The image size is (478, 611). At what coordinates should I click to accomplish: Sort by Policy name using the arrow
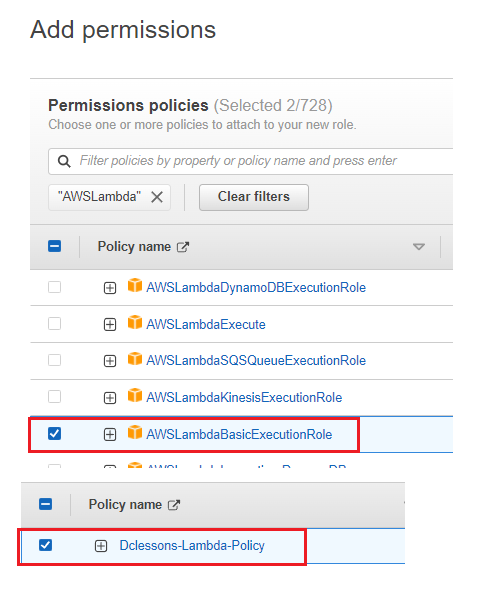coord(419,247)
